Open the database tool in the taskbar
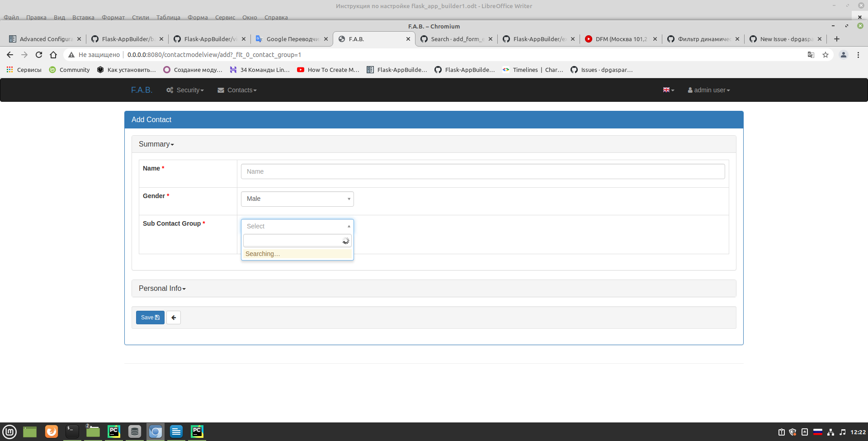Viewport: 868px width, 441px height. tap(135, 432)
